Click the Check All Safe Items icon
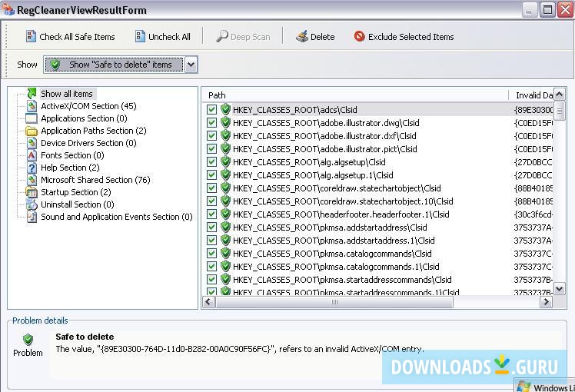575x392 pixels. tap(31, 36)
